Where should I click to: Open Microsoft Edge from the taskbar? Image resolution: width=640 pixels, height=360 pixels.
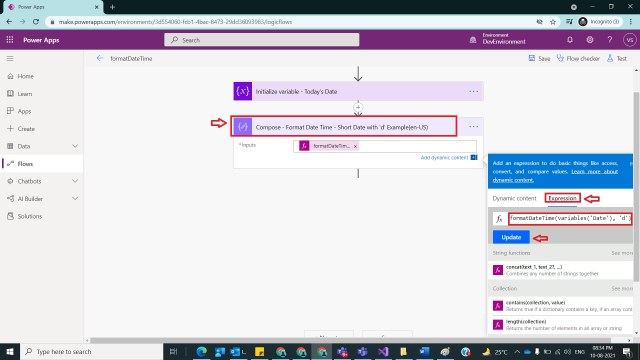pyautogui.click(x=201, y=351)
